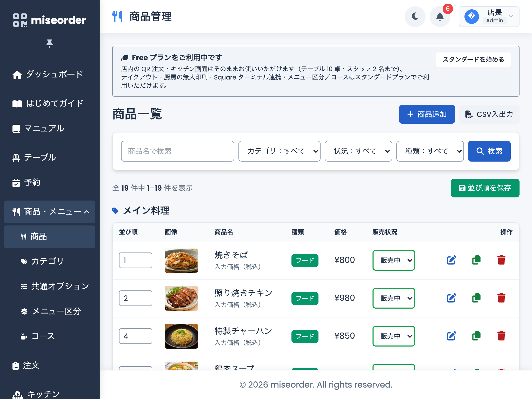Change 特製チャーハン sales status dropdown
The height and width of the screenshot is (399, 532).
(x=394, y=336)
